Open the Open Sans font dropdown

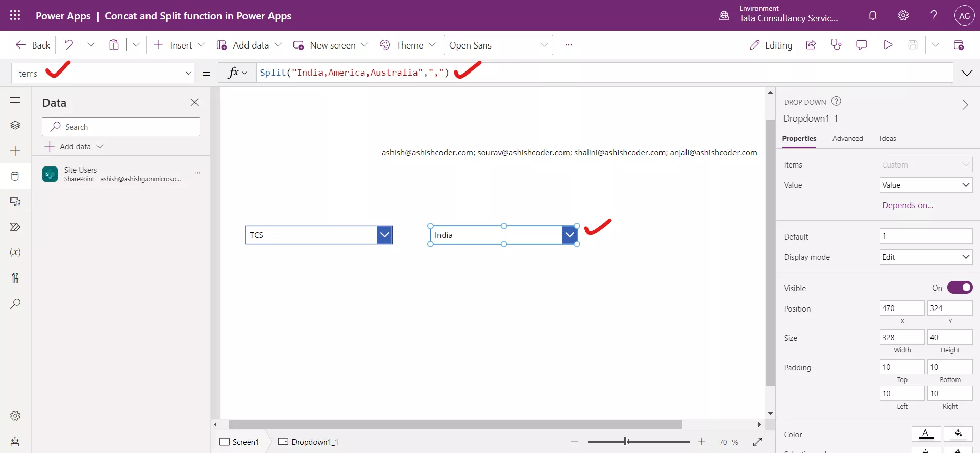click(498, 45)
